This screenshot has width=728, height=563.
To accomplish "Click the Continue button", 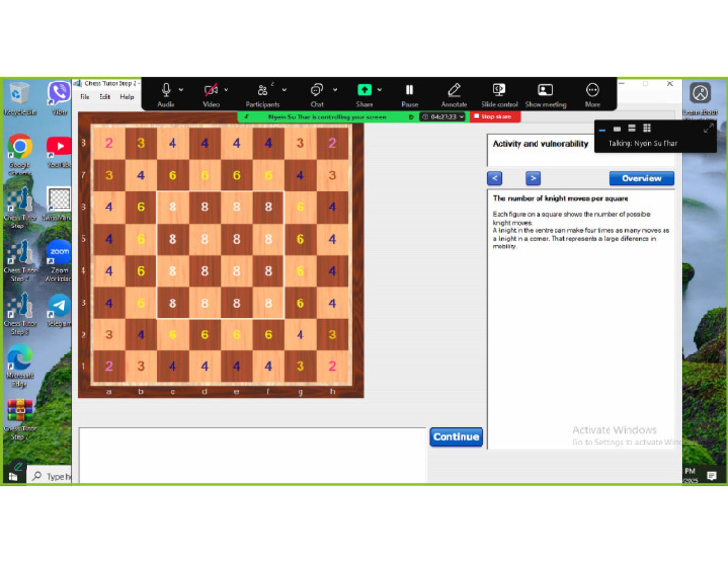I will [x=456, y=437].
